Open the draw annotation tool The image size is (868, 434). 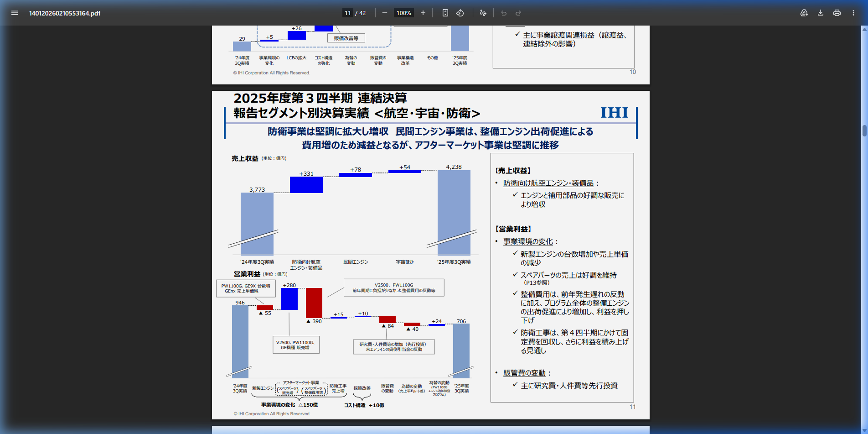(x=483, y=13)
